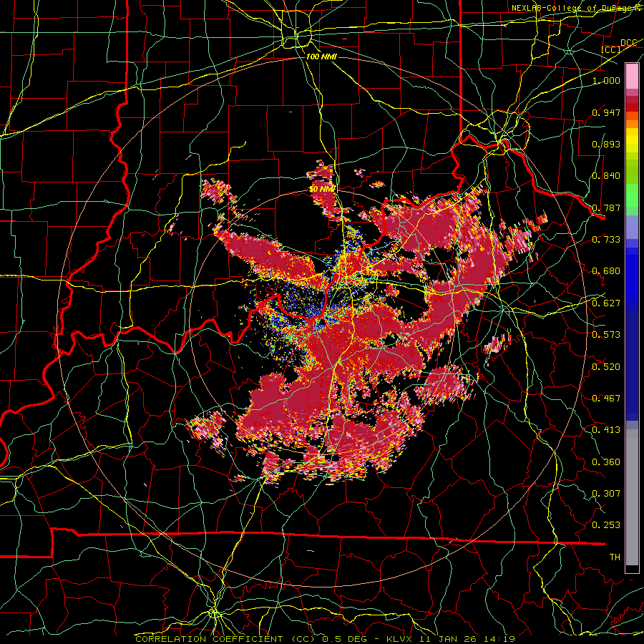Select the 0.467 scale value
Screen dimensions: 644x644
(606, 399)
